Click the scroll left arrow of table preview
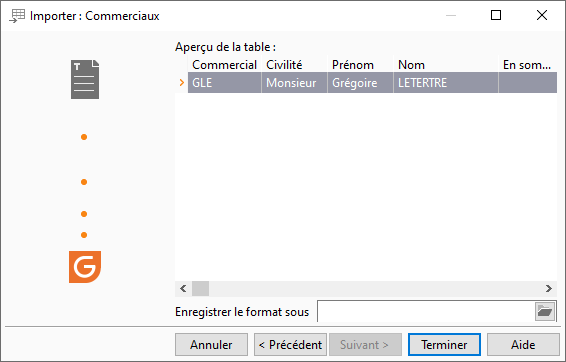Screen dimensions: 566x362 tap(183, 288)
